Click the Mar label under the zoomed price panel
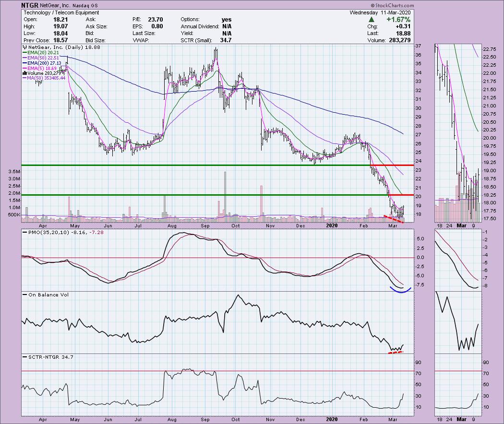504x424 pixels. point(462,225)
